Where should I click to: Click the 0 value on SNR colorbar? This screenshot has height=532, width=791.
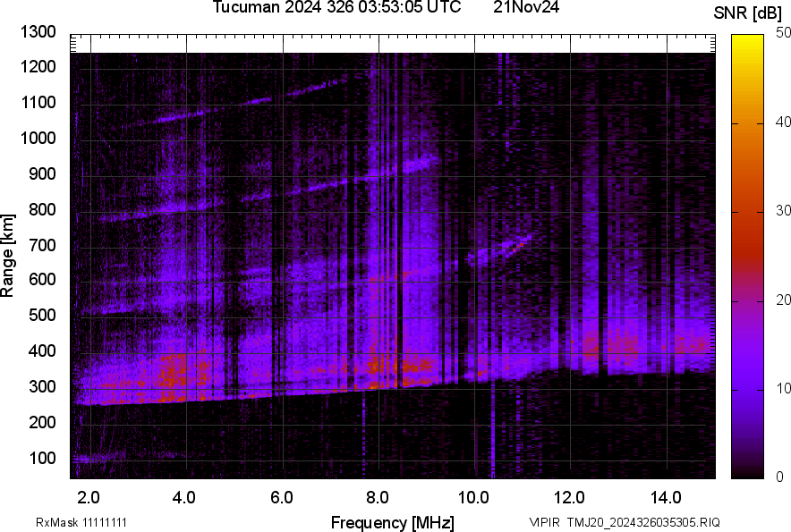[x=780, y=477]
